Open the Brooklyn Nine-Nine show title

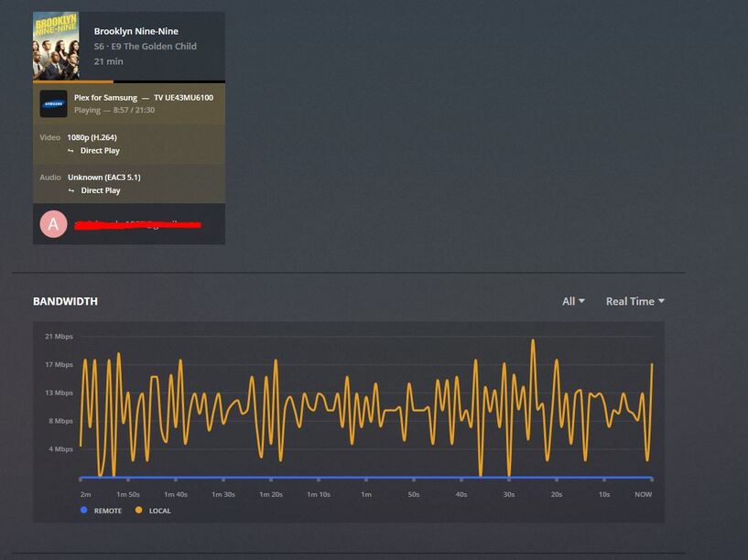click(136, 31)
